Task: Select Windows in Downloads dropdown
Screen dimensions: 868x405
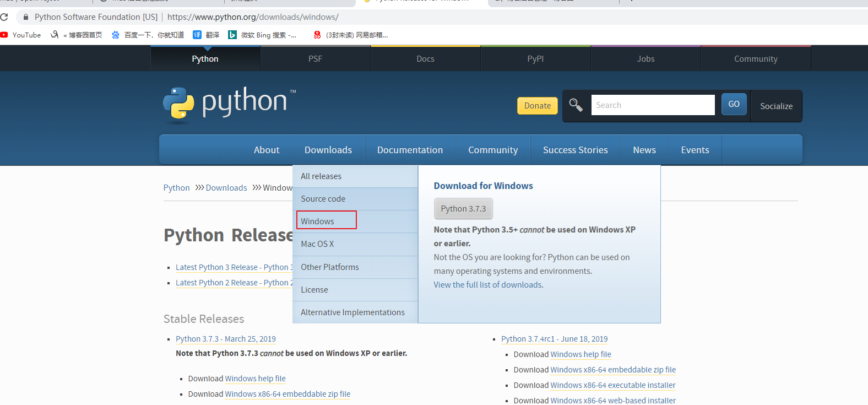Action: tap(355, 222)
